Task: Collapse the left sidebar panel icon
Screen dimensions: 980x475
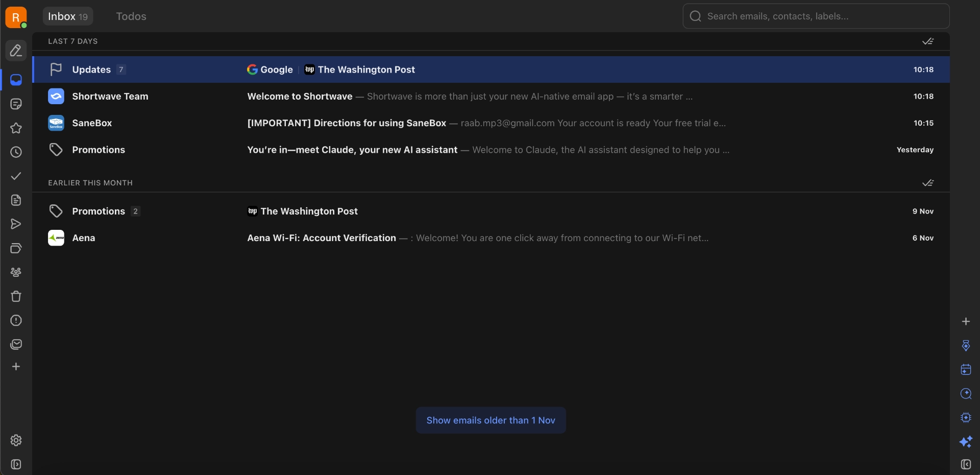Action: click(x=16, y=464)
